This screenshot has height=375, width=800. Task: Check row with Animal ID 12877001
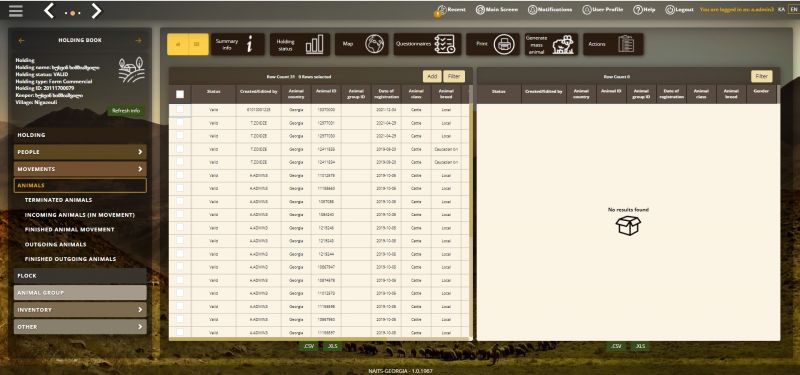180,122
